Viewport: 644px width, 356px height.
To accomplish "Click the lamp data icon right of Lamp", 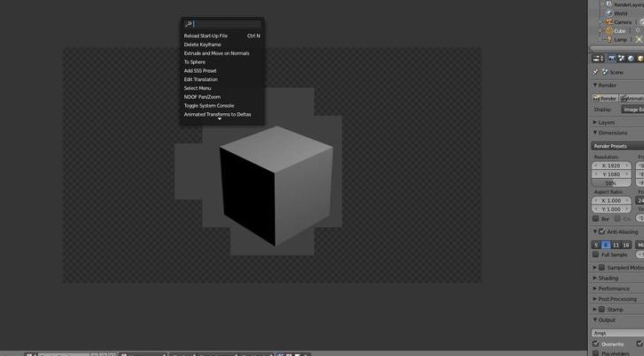I will [639, 39].
